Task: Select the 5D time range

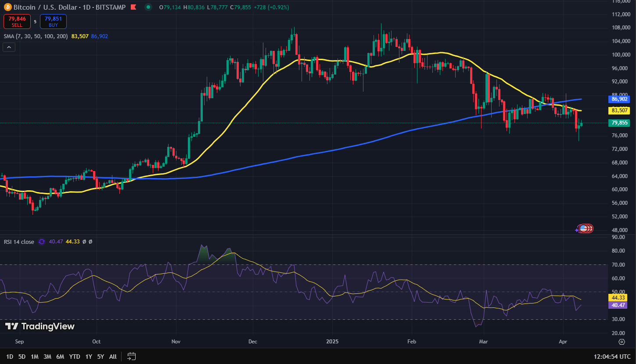Action: coord(22,357)
